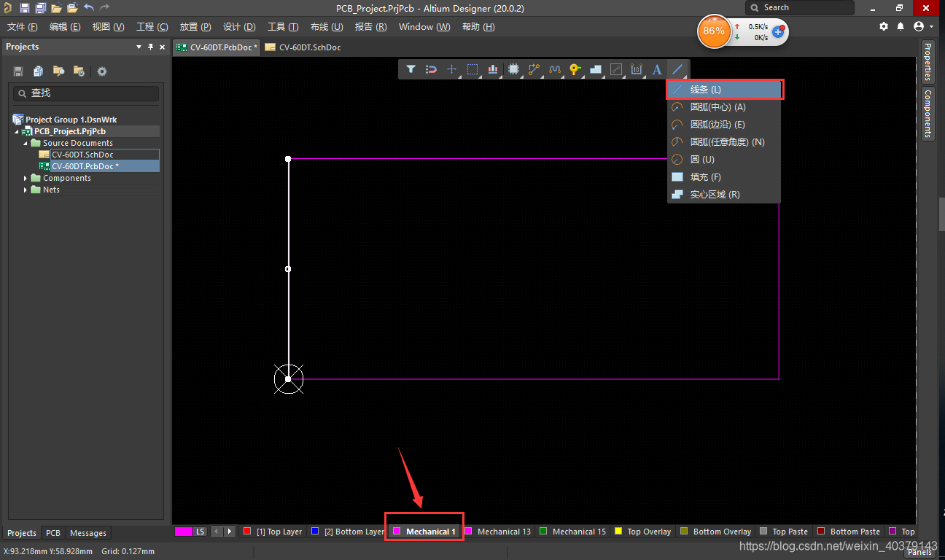Open the Projects panel dropdown arrow
945x560 pixels.
click(x=139, y=47)
